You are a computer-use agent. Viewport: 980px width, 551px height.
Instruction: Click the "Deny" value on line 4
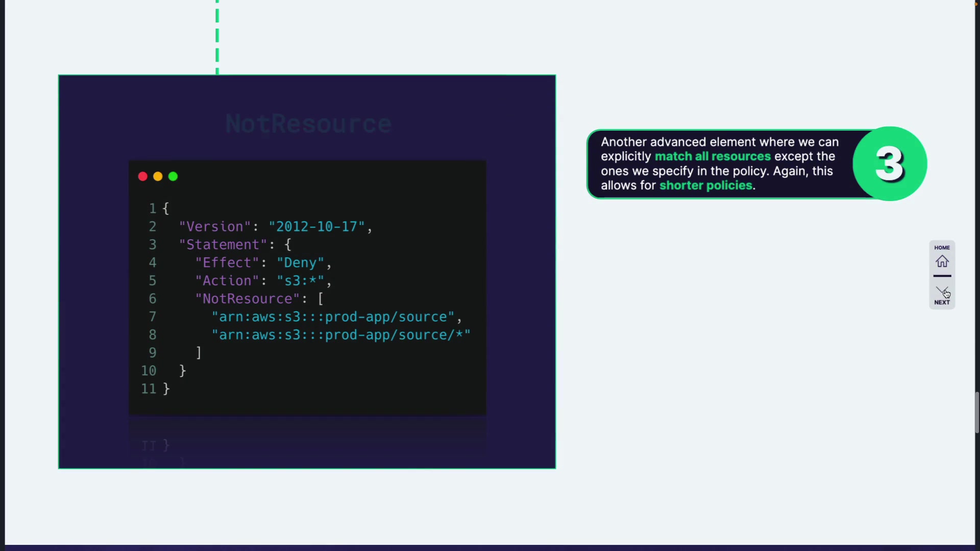[x=300, y=263]
